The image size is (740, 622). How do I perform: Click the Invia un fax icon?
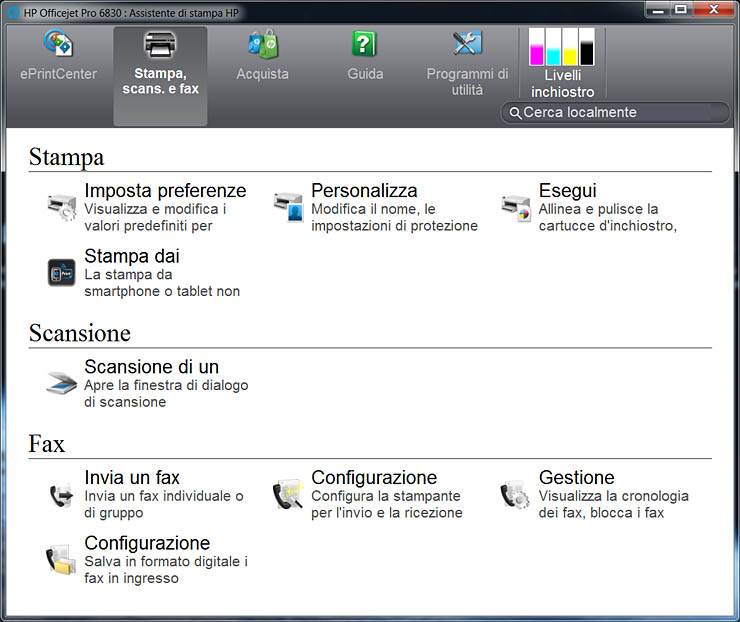[62, 495]
